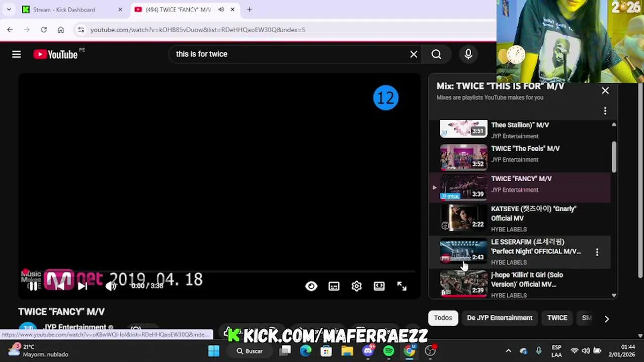Play KATSEYE "Gnarly" Official MV
Viewport: 644px width, 362px height.
[x=521, y=218]
